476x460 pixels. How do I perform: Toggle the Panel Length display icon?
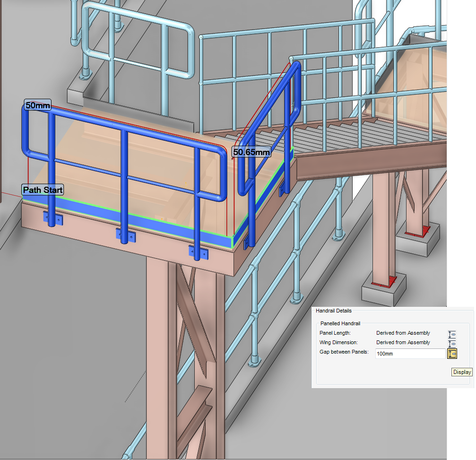(x=452, y=334)
